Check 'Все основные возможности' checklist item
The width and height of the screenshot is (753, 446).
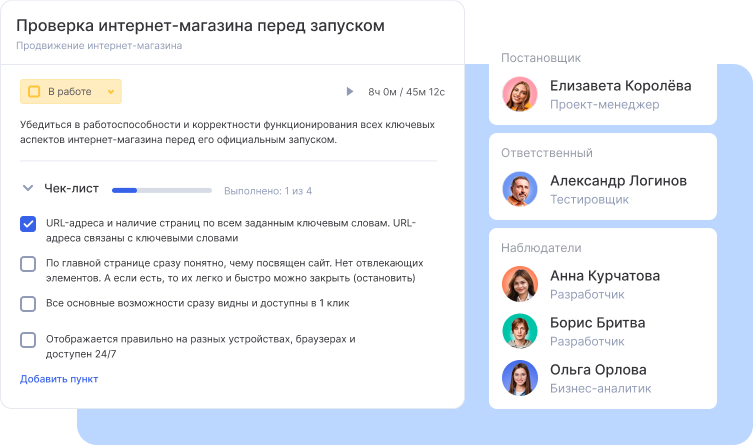28,303
